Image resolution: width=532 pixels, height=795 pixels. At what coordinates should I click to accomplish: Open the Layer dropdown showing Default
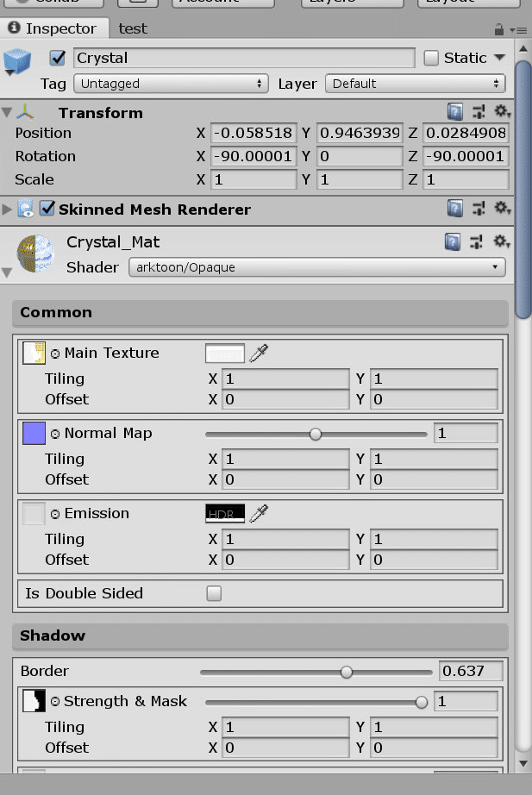point(416,84)
